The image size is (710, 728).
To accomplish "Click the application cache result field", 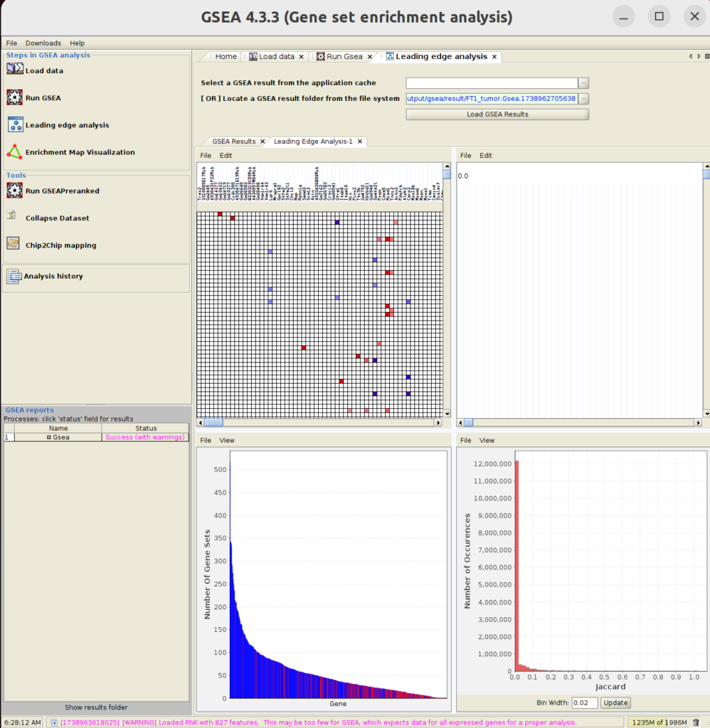I will [492, 82].
